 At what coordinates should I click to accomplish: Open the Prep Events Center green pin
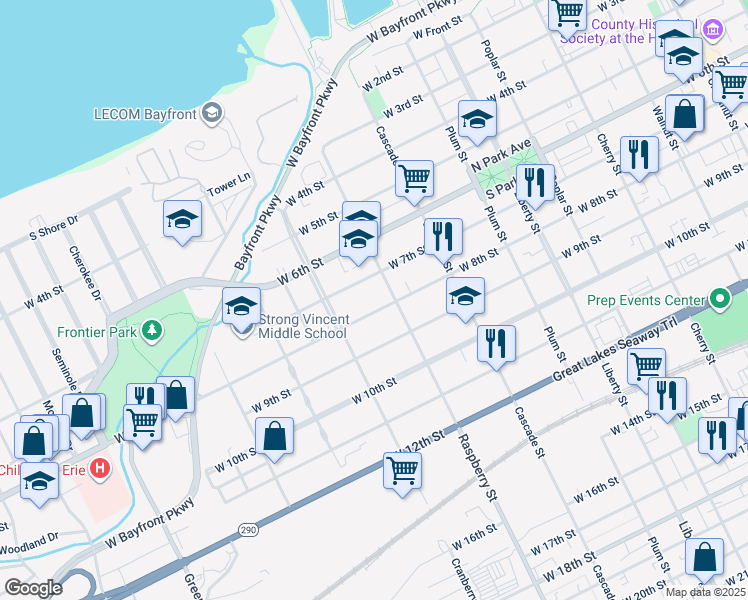pyautogui.click(x=719, y=300)
